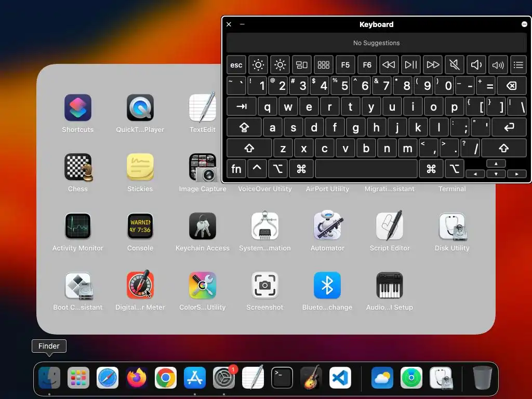Viewport: 532px width, 399px height.
Task: Tap the return key
Action: pyautogui.click(x=509, y=127)
